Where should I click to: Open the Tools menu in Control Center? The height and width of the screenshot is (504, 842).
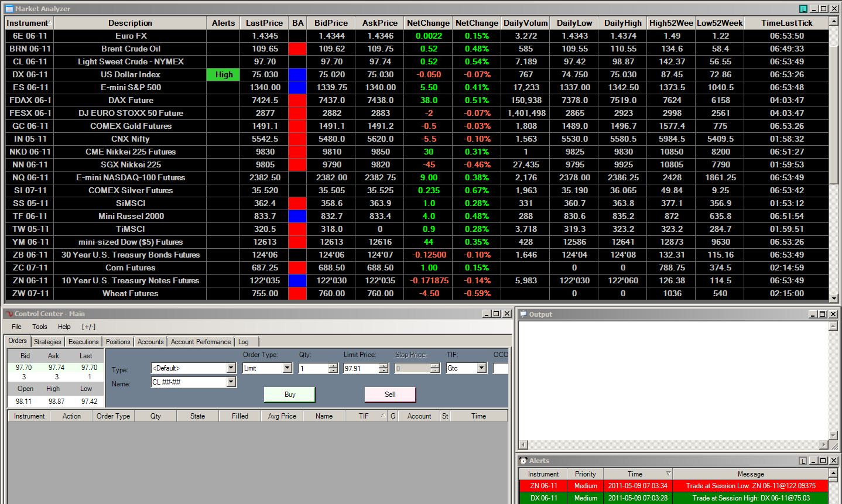(x=40, y=327)
